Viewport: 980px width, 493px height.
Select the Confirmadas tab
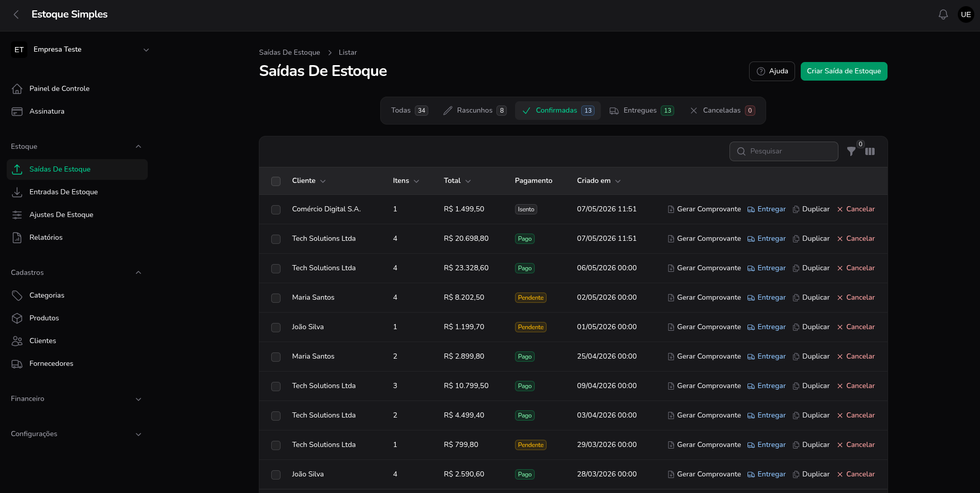tap(558, 111)
